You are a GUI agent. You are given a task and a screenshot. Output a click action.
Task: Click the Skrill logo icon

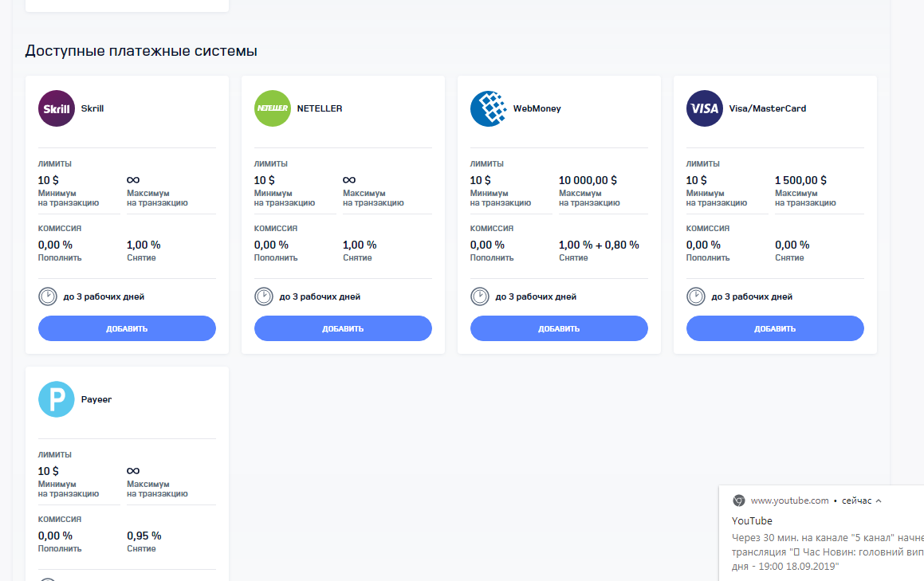(x=57, y=108)
